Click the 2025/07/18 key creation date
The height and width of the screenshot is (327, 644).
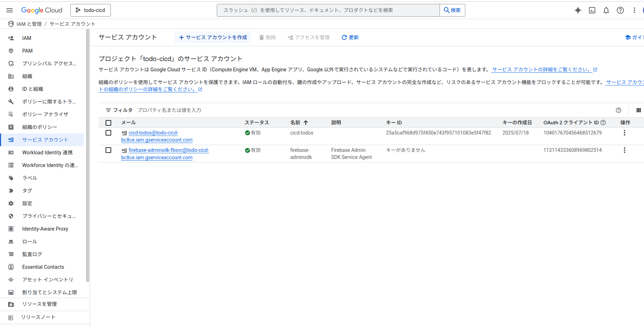[x=515, y=133]
